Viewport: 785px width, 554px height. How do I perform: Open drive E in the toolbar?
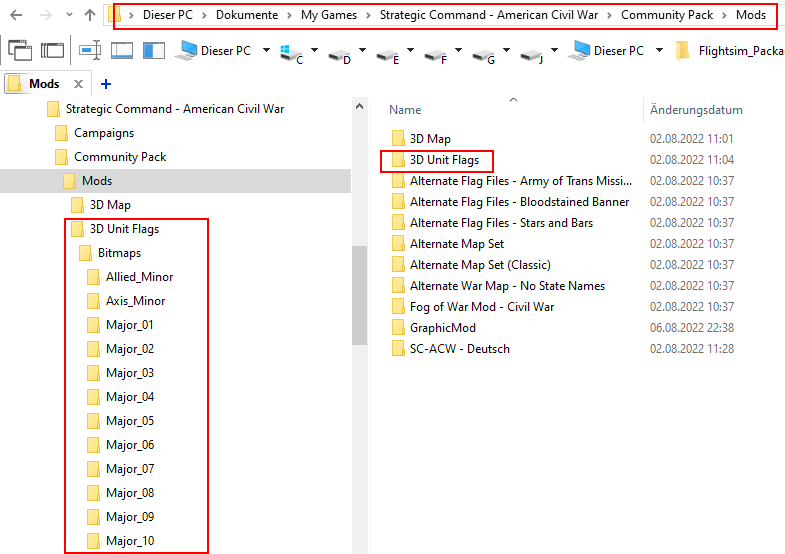387,55
